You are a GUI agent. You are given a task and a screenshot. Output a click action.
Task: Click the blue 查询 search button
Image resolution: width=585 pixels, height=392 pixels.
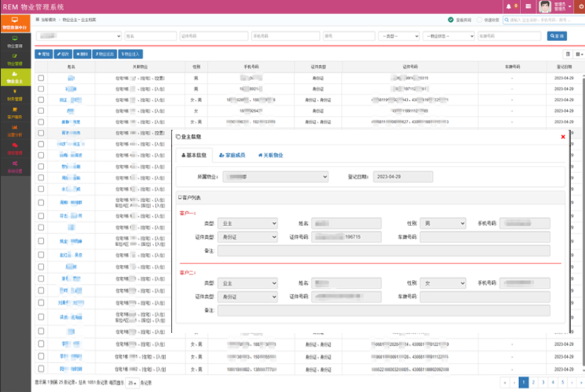(557, 36)
